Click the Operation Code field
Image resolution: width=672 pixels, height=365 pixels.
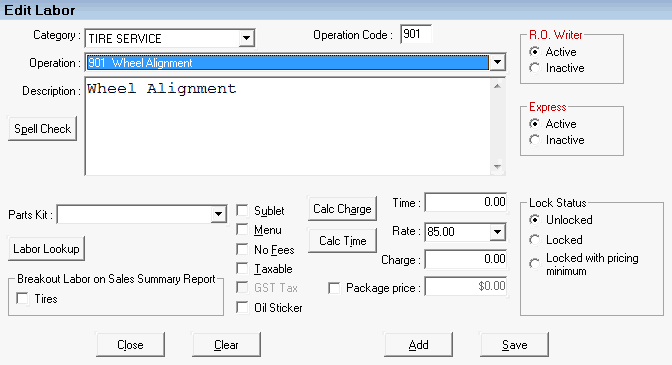[416, 34]
